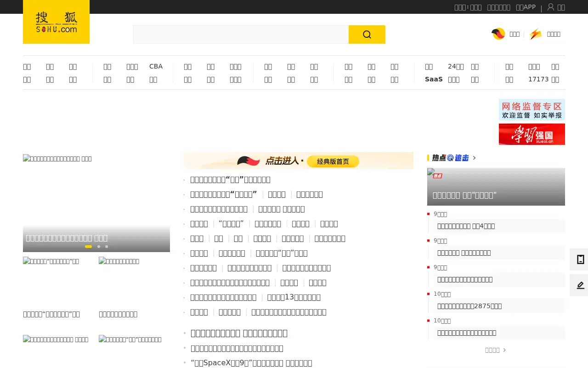The image size is (588, 368).
Task: Focus the search input field
Action: [241, 34]
